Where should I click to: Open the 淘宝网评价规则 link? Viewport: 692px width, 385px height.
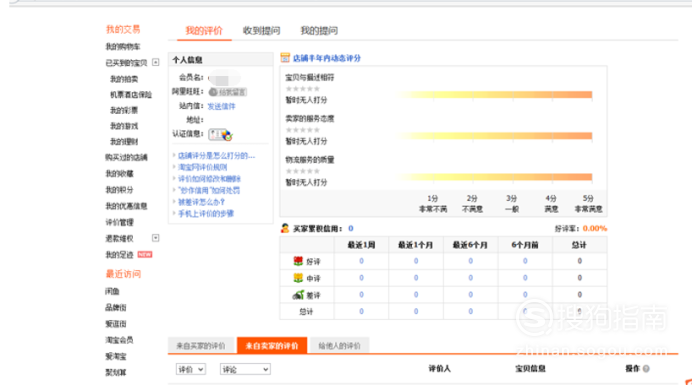tap(203, 167)
